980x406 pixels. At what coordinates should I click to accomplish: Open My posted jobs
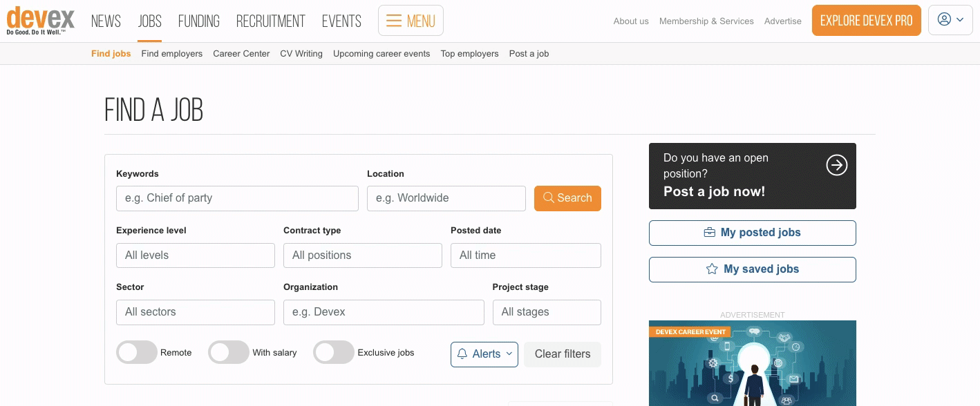753,233
